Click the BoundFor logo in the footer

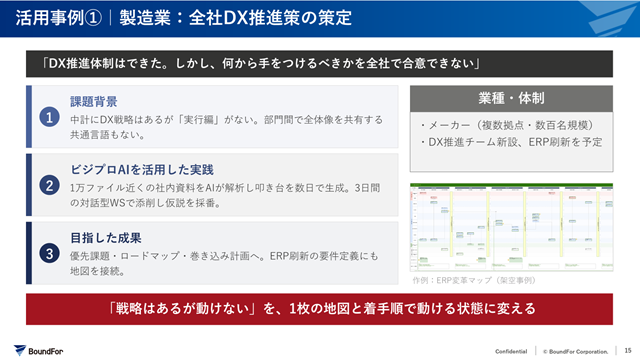point(38,351)
